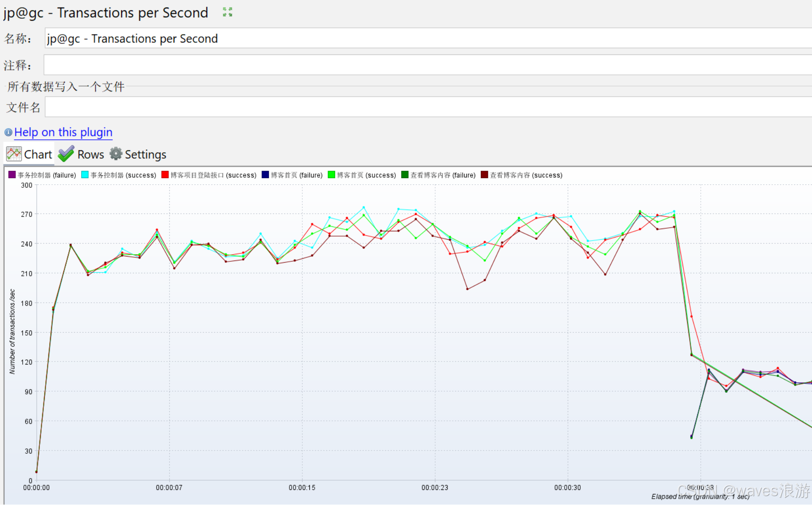This screenshot has width=812, height=505.
Task: Click the 210 y-axis value
Action: [27, 274]
